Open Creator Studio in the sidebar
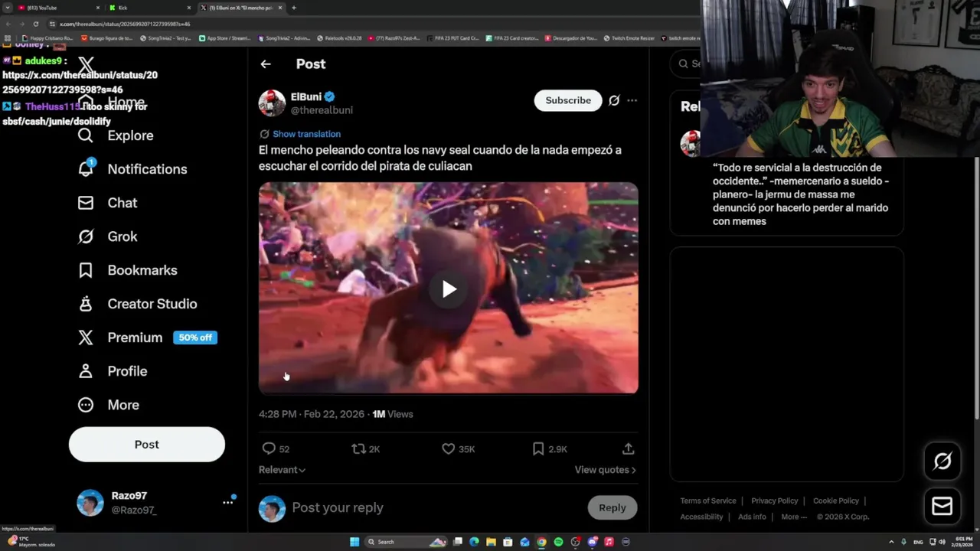This screenshot has height=551, width=980. pos(138,304)
